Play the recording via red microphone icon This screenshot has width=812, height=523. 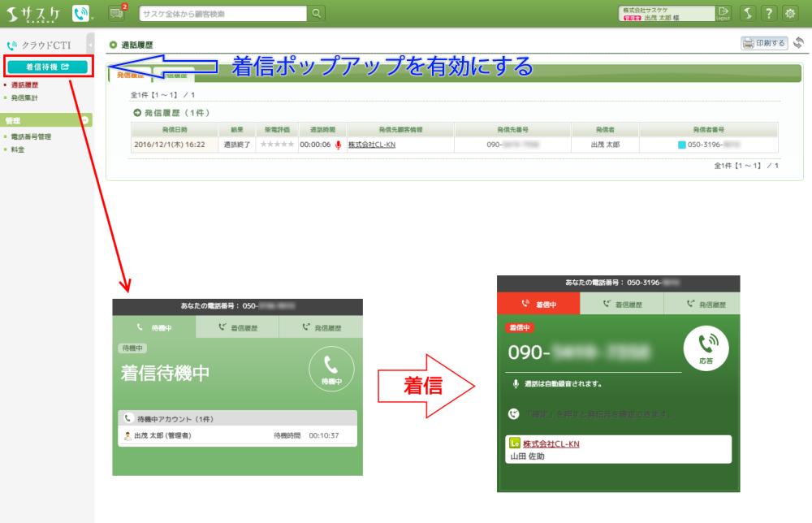pos(339,145)
